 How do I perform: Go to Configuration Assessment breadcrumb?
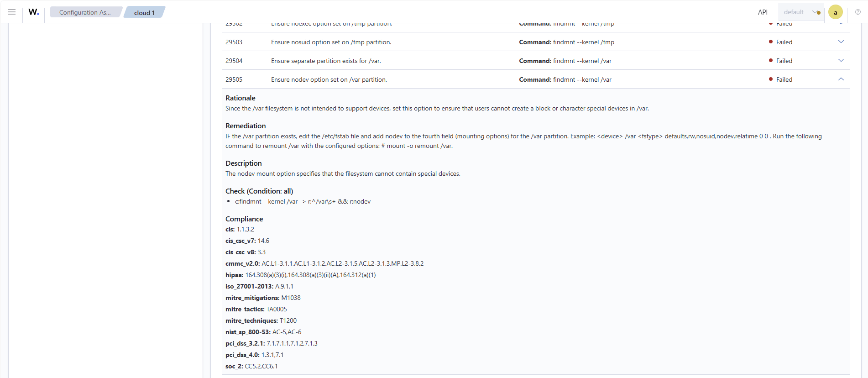[x=85, y=12]
